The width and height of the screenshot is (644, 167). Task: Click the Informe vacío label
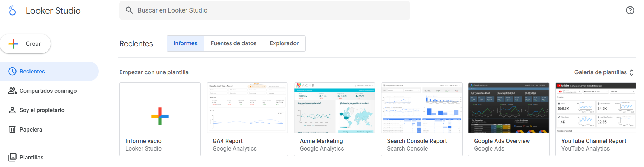click(x=143, y=141)
